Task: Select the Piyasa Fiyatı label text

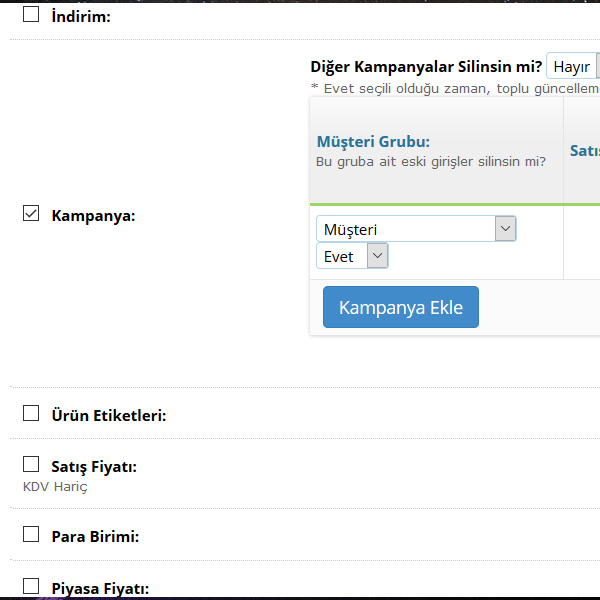Action: coord(100,588)
